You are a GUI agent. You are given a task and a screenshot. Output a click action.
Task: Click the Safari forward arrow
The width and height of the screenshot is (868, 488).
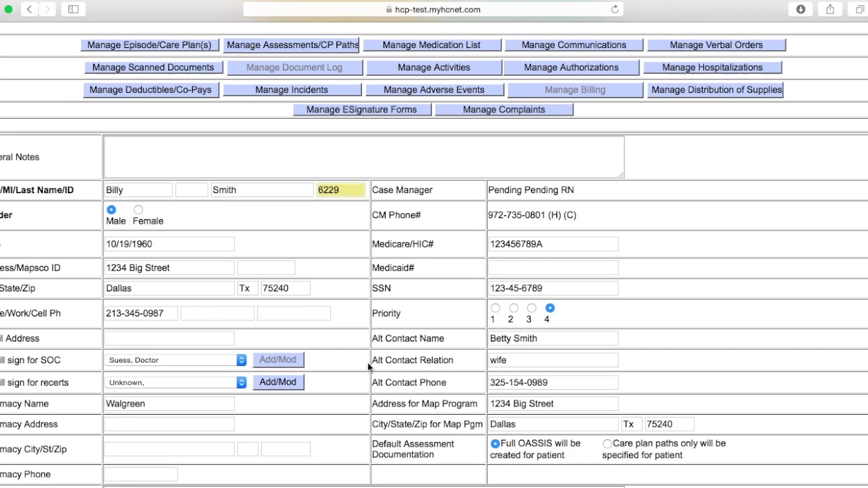pyautogui.click(x=47, y=9)
